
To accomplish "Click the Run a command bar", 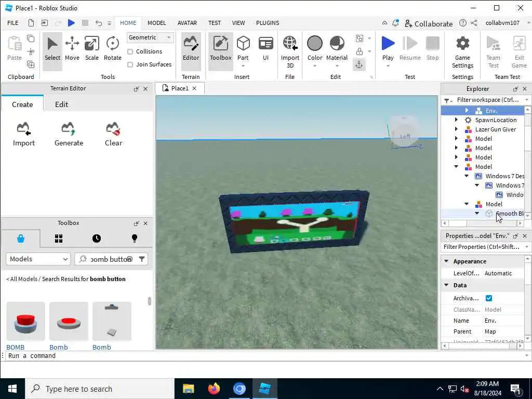I will pyautogui.click(x=265, y=355).
